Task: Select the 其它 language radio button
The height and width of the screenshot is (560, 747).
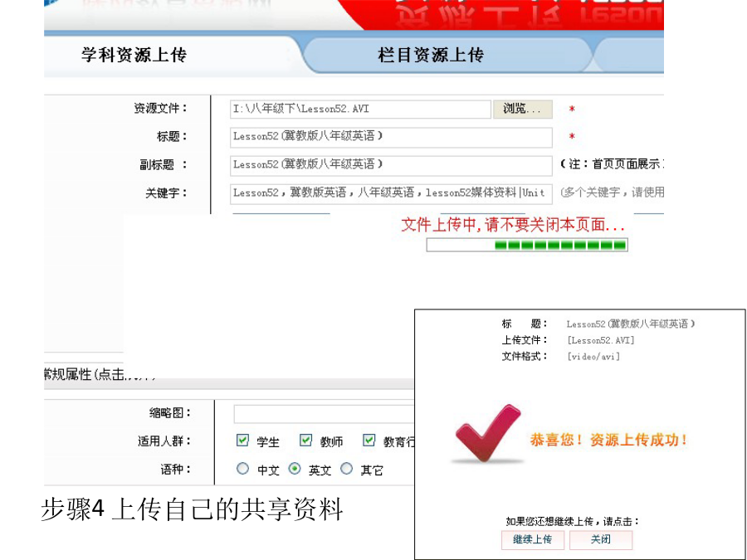Action: [346, 469]
